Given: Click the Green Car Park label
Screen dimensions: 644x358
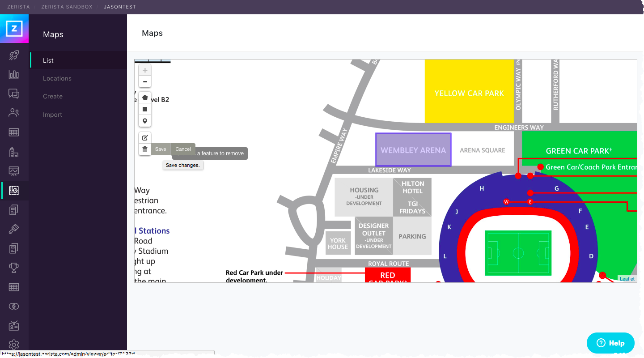Looking at the screenshot, I should point(579,151).
